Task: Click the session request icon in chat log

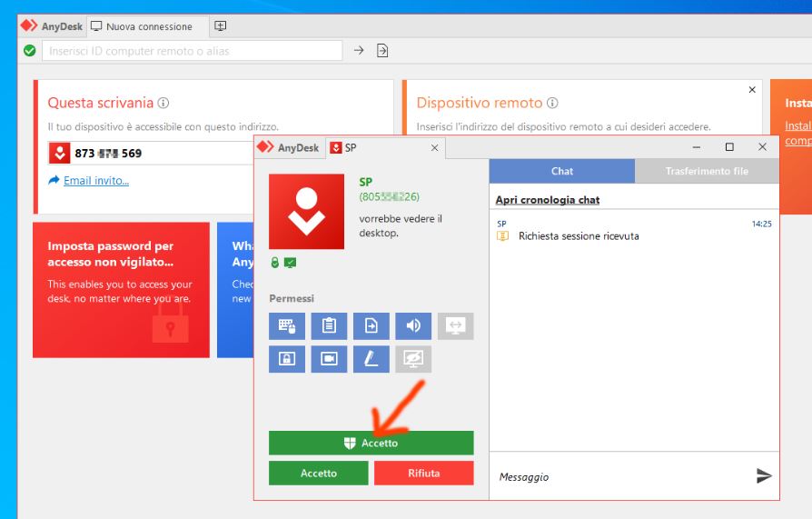Action: [x=502, y=236]
